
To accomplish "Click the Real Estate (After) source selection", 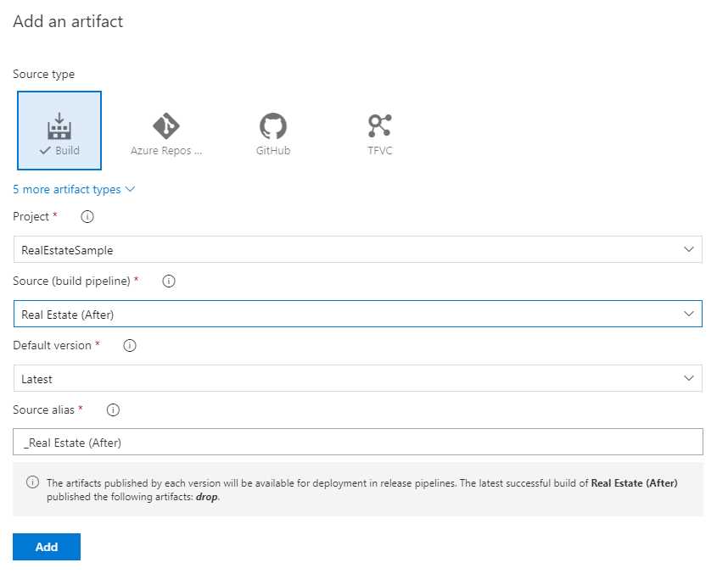I will 356,314.
